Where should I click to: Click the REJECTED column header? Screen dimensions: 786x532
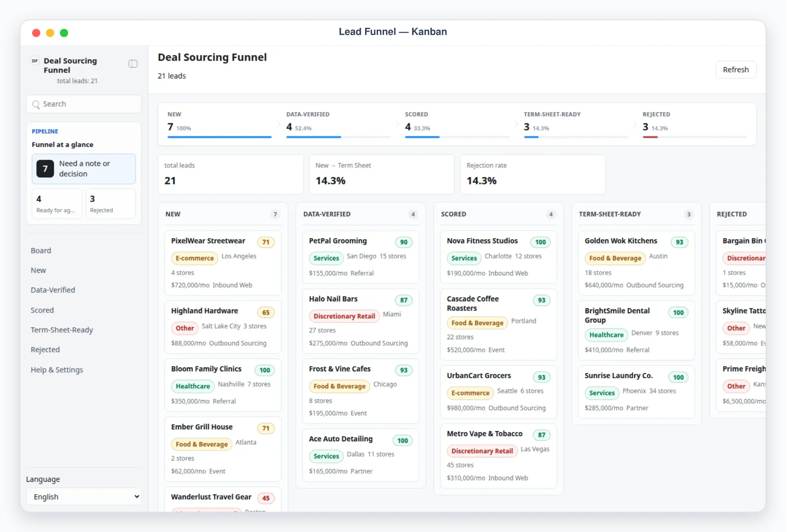(732, 214)
